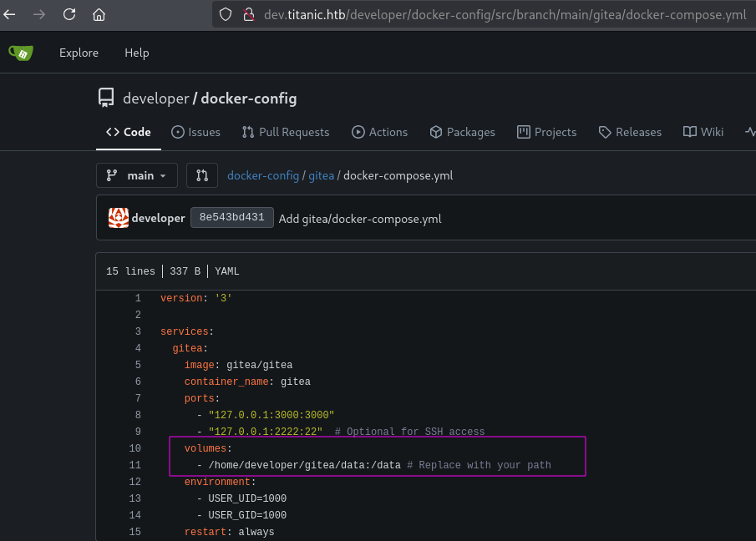
Task: Switch to the Wiki tab
Action: coord(703,132)
